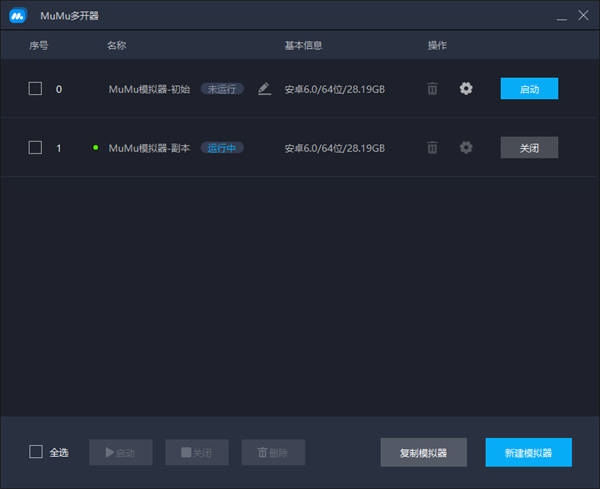Click the rename pencil icon for emulator 0

[x=264, y=89]
